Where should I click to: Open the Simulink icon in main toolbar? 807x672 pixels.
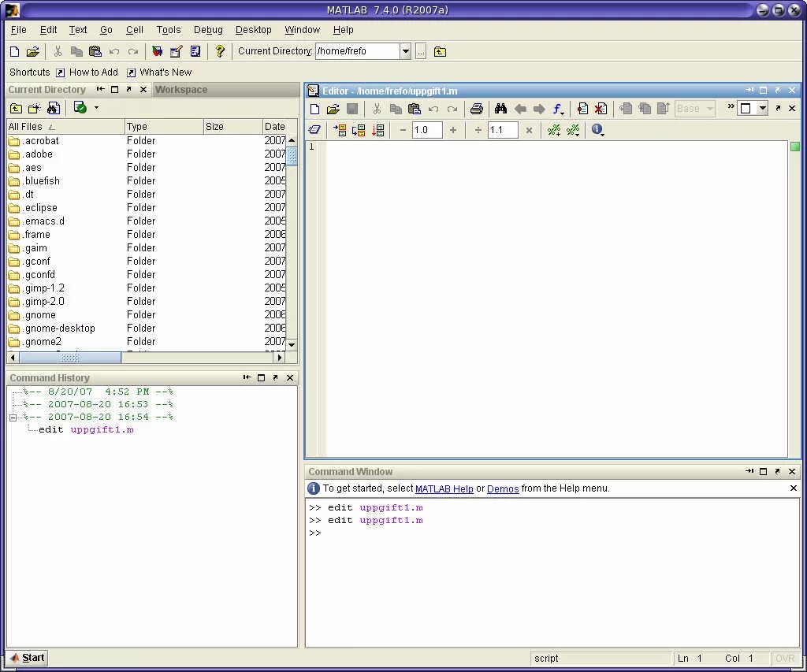click(x=158, y=51)
